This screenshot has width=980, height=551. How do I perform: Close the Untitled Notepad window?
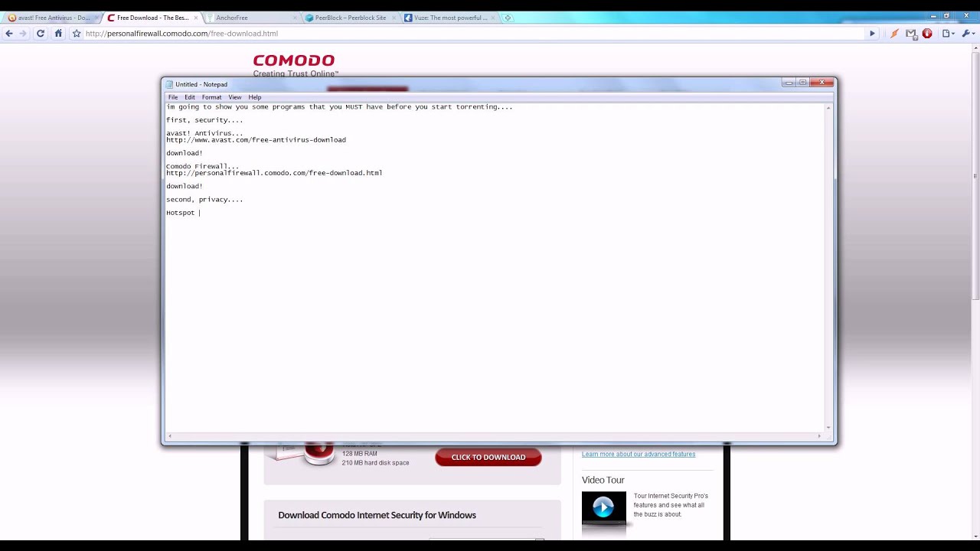pyautogui.click(x=822, y=82)
